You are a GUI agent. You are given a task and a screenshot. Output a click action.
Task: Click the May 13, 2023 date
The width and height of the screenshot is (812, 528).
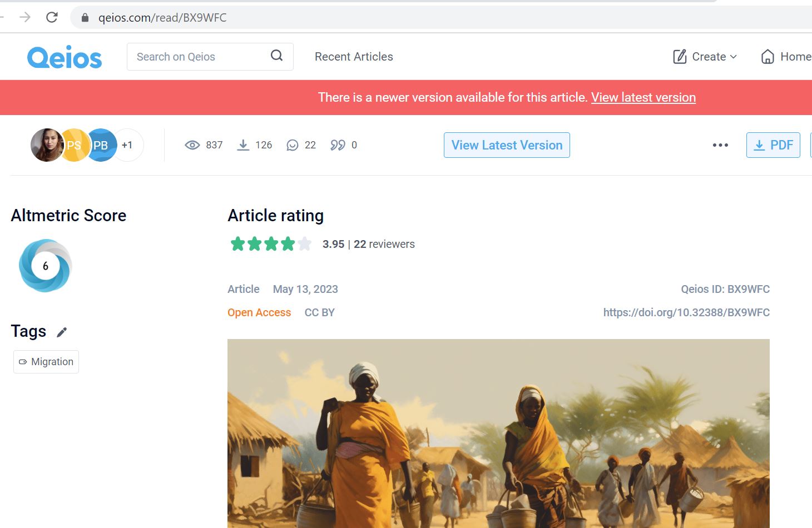pyautogui.click(x=305, y=289)
